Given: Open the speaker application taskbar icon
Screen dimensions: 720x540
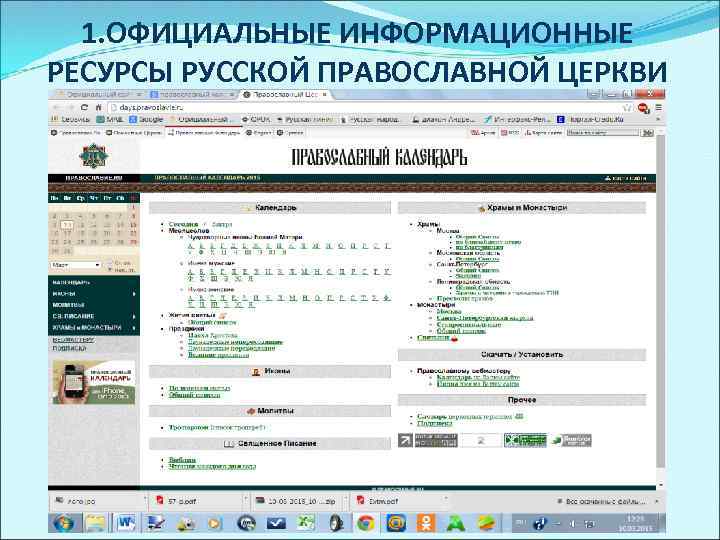Looking at the screenshot, I should pos(336,523).
